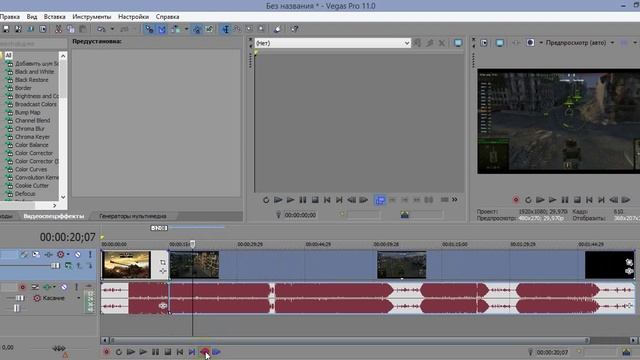Image resolution: width=640 pixels, height=360 pixels.
Task: Open the Вид menu
Action: point(32,17)
